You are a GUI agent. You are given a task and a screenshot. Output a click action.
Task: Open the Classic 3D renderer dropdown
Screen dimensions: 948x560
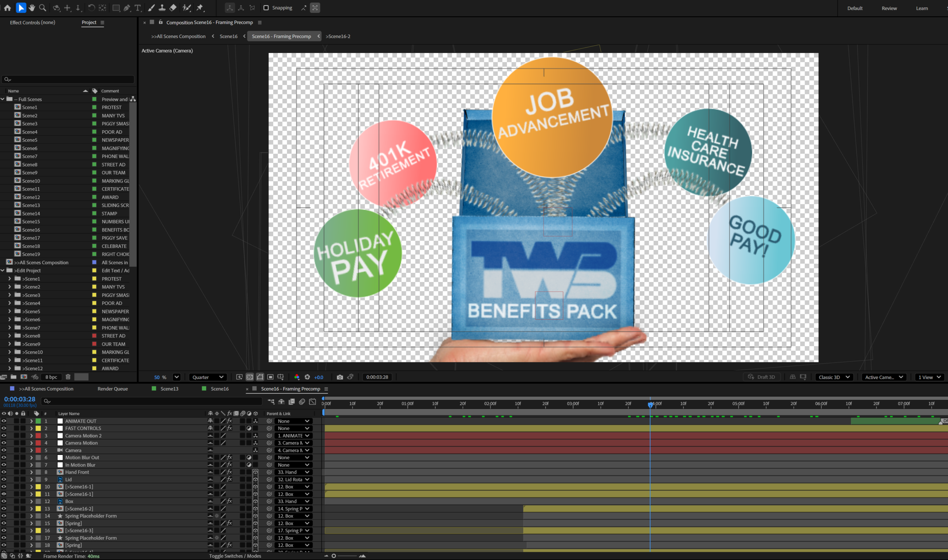834,377
